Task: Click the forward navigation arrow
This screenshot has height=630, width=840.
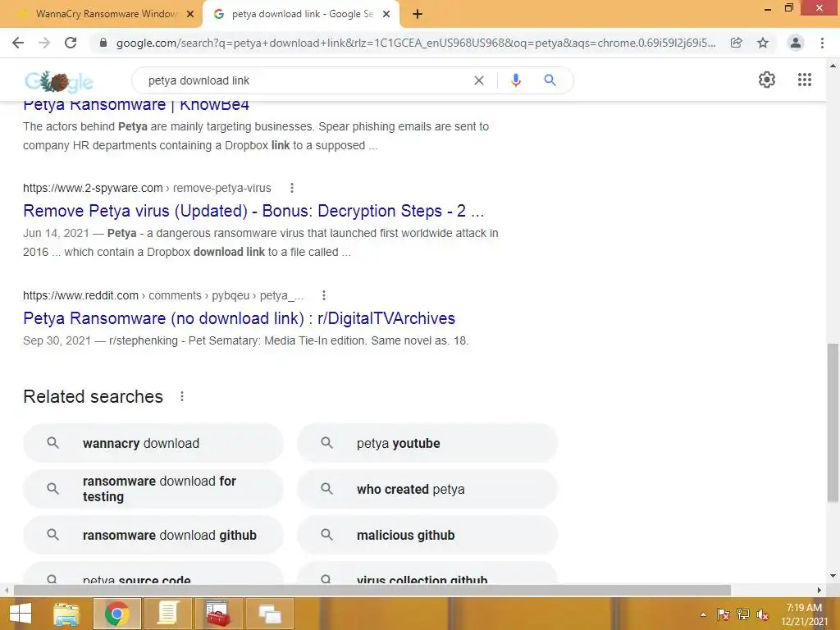Action: pos(44,43)
